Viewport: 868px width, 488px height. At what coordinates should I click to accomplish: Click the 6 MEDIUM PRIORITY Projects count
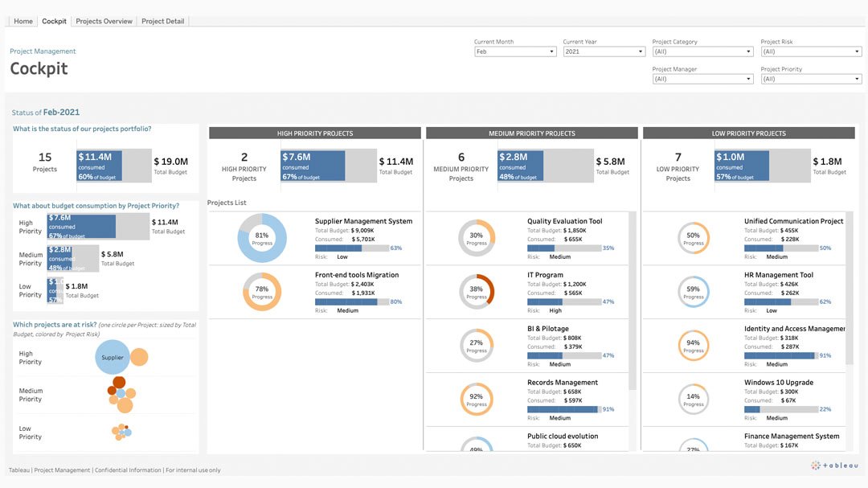point(461,166)
